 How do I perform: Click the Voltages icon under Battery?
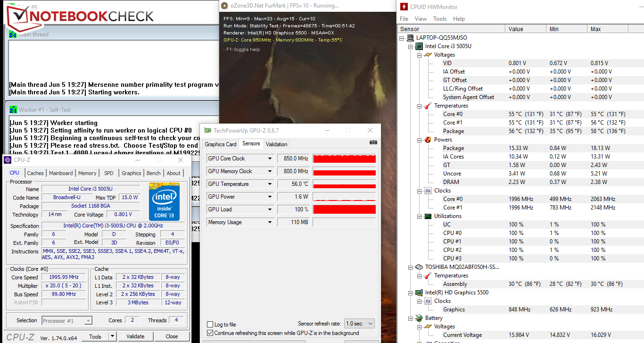(428, 326)
